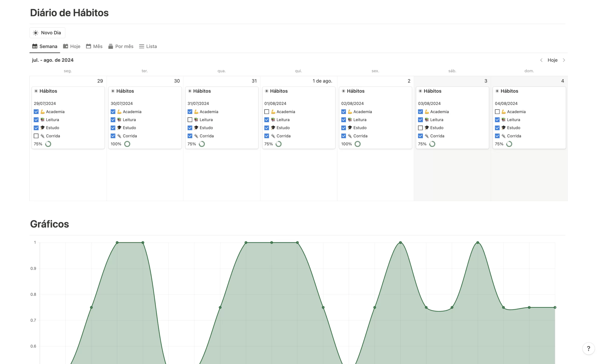Click the 100% progress ring on 02/08/2024
Image resolution: width=597 pixels, height=364 pixels.
358,144
